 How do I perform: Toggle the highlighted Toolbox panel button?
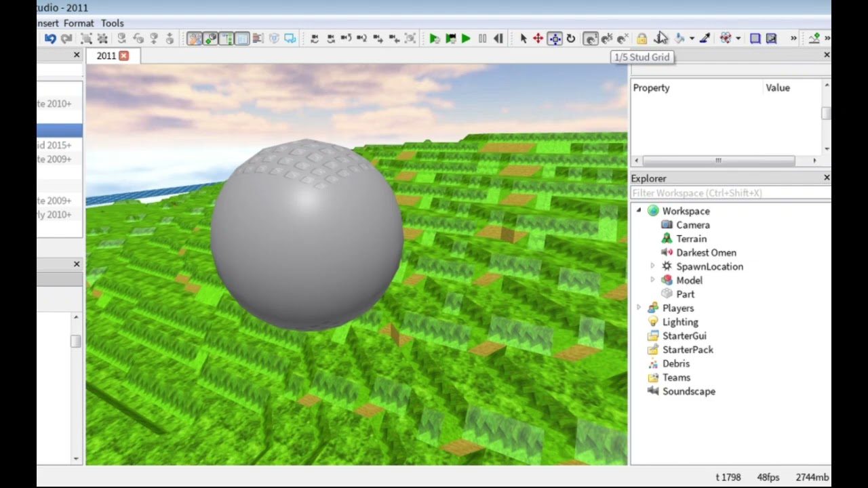pos(194,39)
